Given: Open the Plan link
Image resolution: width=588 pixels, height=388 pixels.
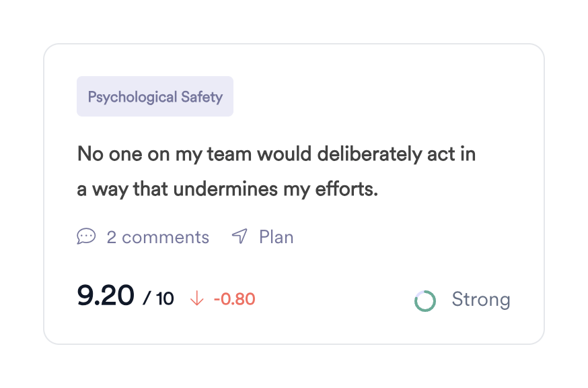Looking at the screenshot, I should pos(276,237).
